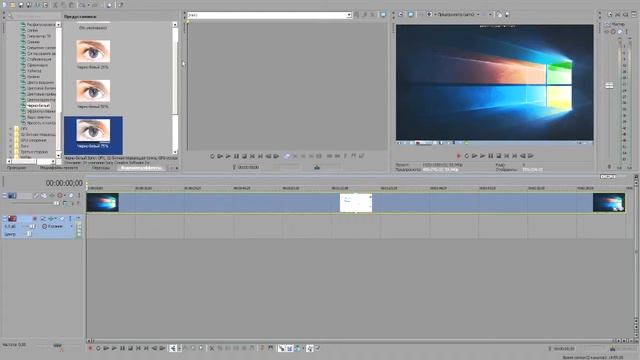
Task: Open What's This help icon in main toolbar
Action: (121, 5)
